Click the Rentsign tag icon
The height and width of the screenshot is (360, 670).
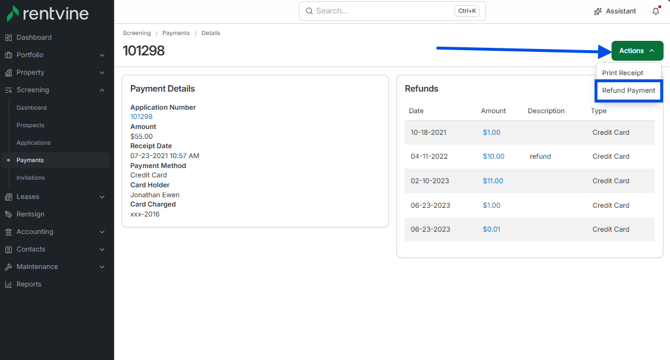point(8,214)
